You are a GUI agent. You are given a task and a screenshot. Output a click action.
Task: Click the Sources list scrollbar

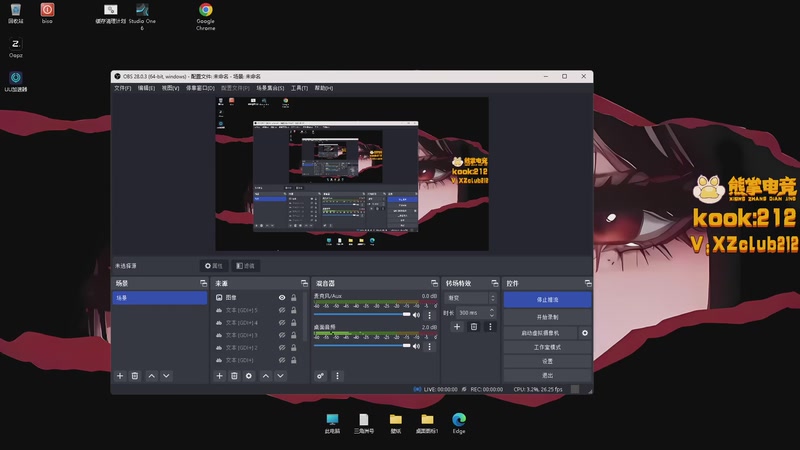306,316
